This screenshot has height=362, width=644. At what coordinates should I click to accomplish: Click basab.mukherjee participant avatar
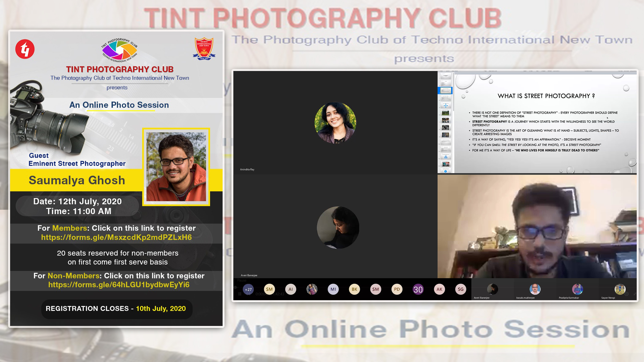[x=535, y=289]
